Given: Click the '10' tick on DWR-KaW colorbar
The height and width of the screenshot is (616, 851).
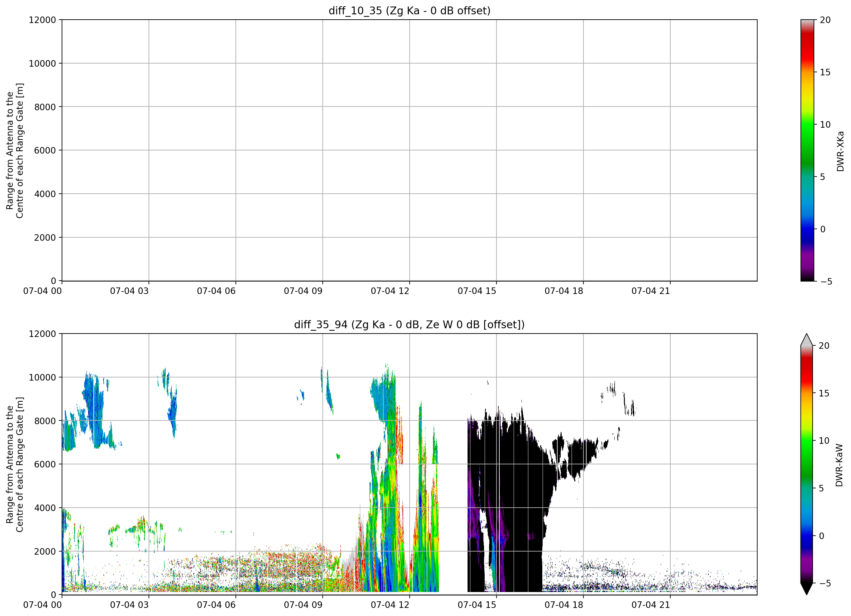Looking at the screenshot, I should (824, 441).
